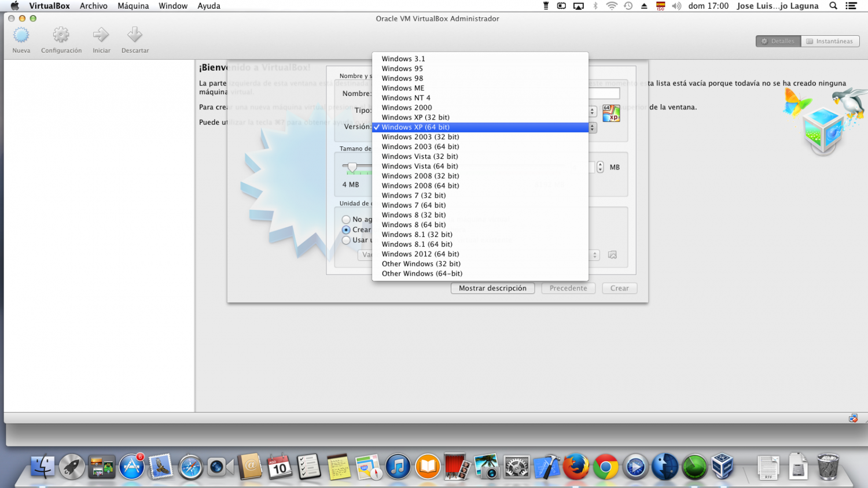Launch Google Chrome from the dock

point(606,467)
